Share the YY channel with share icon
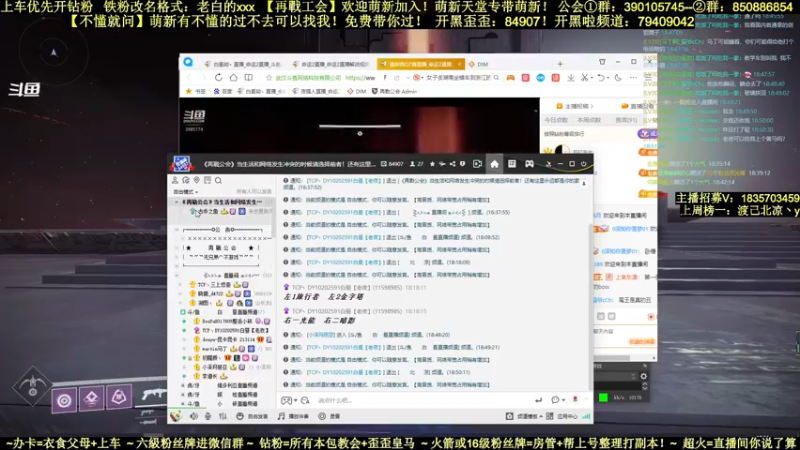Image resolution: width=800 pixels, height=450 pixels. point(453,164)
